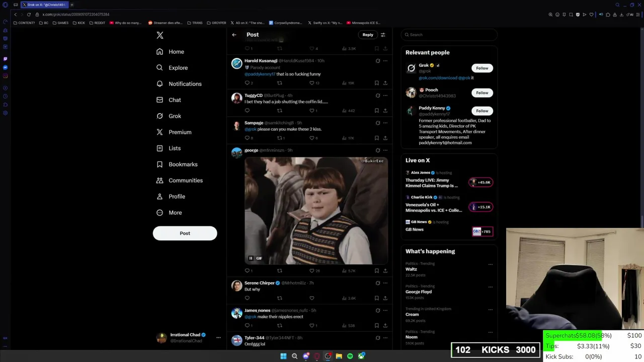Open Home in the sidebar
This screenshot has width=644, height=362.
(x=170, y=52)
